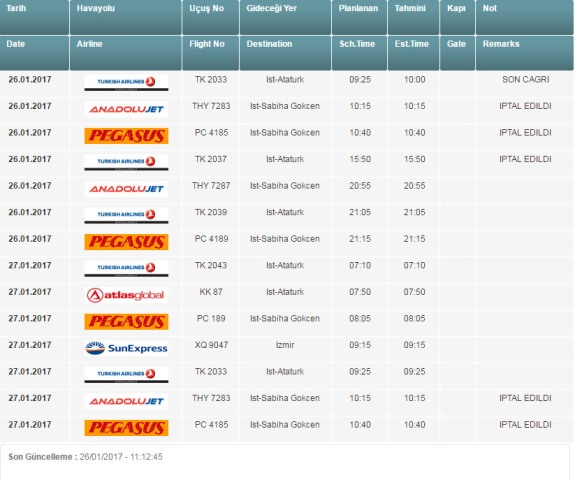This screenshot has height=480, width=575.
Task: Click the Uçuş No column header
Action: (210, 17)
